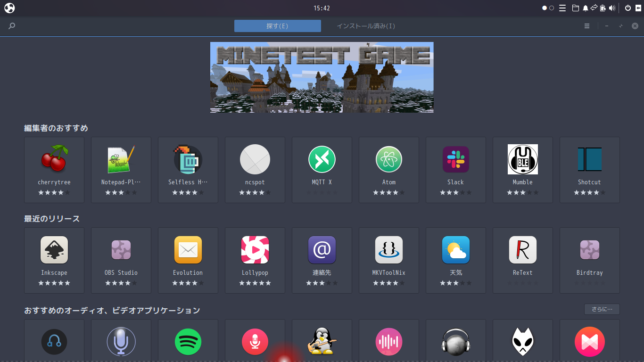
Task: Click the さらに… more button
Action: tap(602, 309)
